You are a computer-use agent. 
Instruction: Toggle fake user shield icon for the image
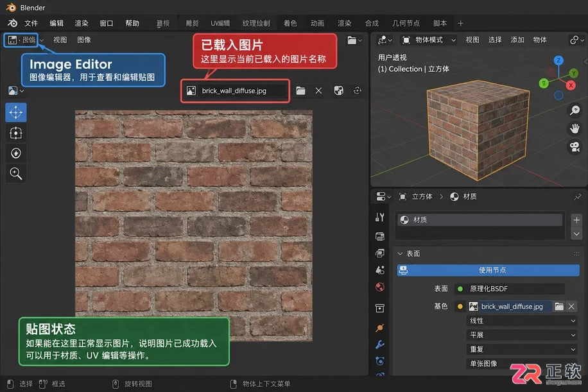pyautogui.click(x=339, y=90)
